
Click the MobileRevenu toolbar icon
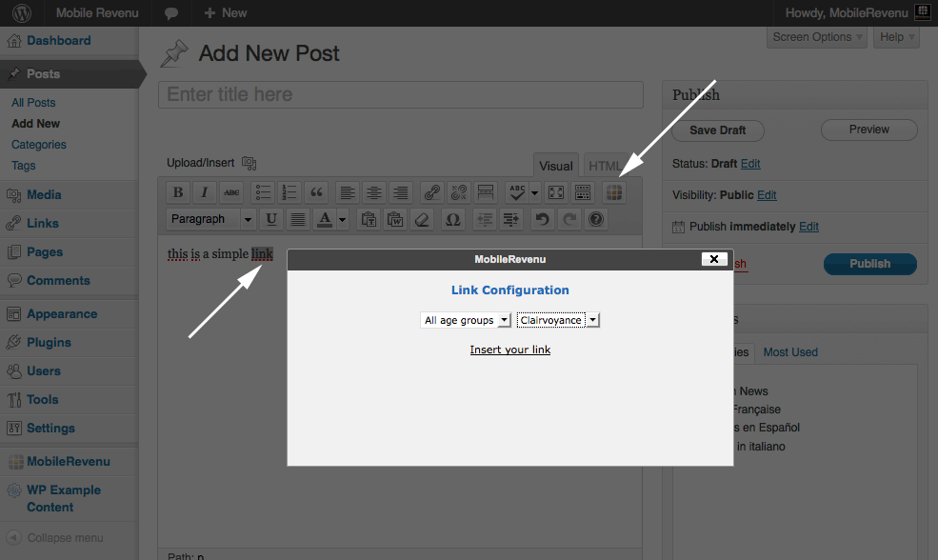tap(614, 192)
